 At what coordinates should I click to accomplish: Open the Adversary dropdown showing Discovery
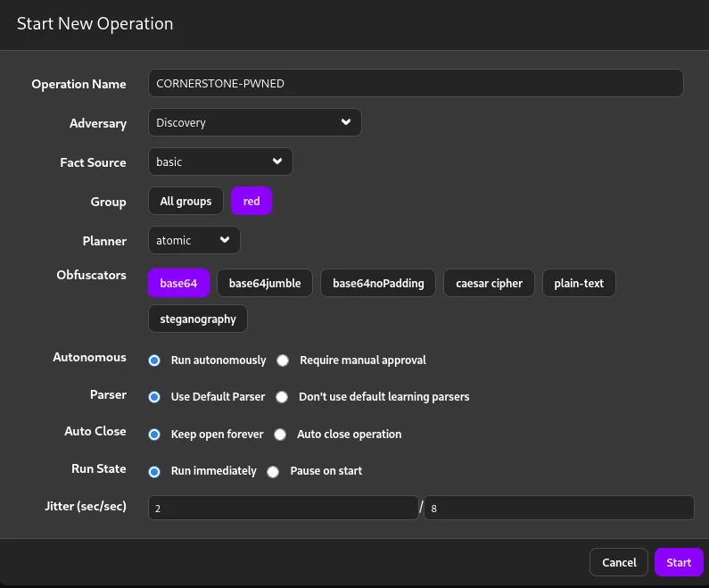pyautogui.click(x=254, y=122)
